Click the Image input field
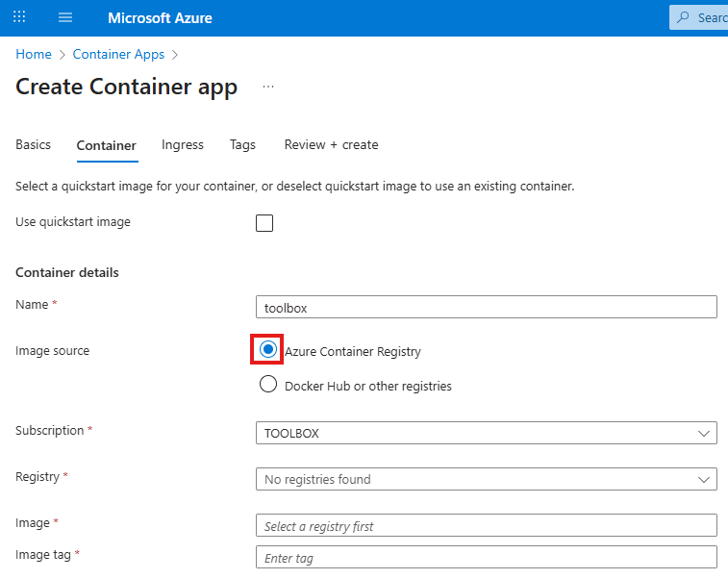This screenshot has width=728, height=579. (486, 525)
